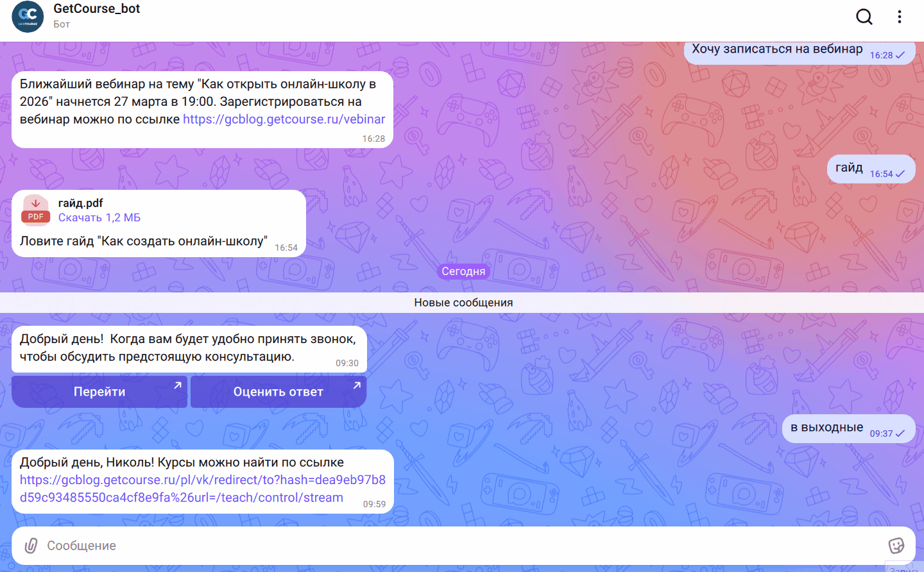Focus the Сообщение message input field
Image resolution: width=924 pixels, height=572 pixels.
coord(449,546)
